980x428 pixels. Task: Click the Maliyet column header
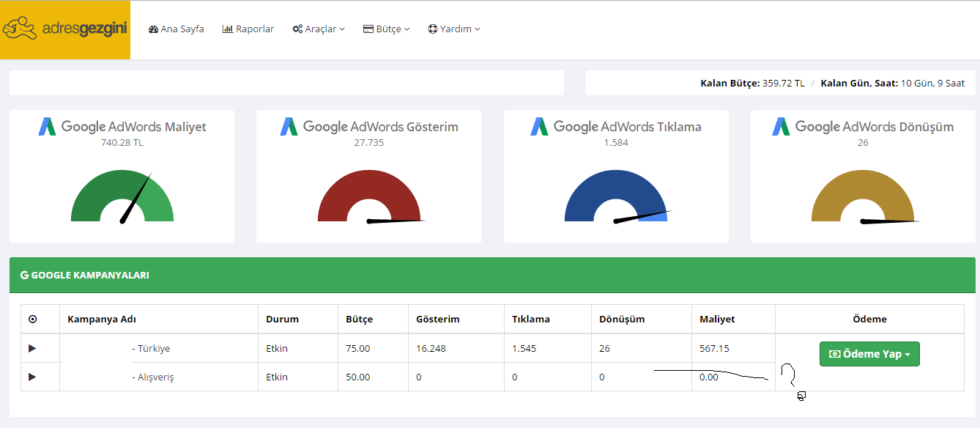click(x=717, y=320)
